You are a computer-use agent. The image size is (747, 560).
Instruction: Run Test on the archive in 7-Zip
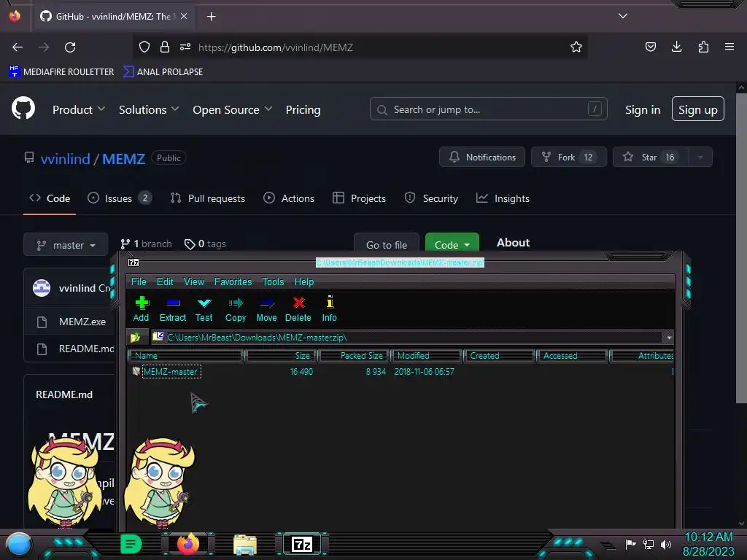(x=204, y=309)
